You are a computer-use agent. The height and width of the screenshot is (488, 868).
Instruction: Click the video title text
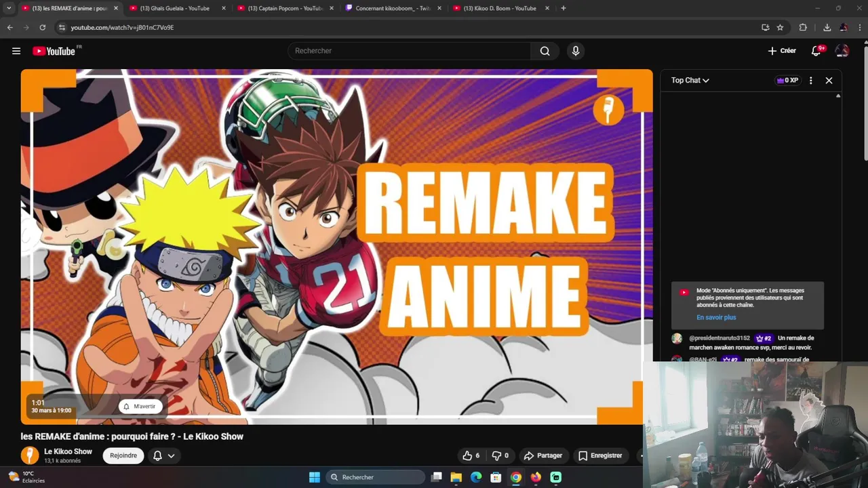[132, 436]
